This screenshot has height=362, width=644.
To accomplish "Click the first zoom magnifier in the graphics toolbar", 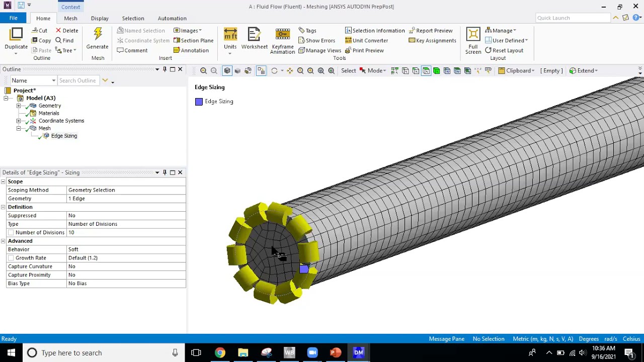I will pos(203,71).
